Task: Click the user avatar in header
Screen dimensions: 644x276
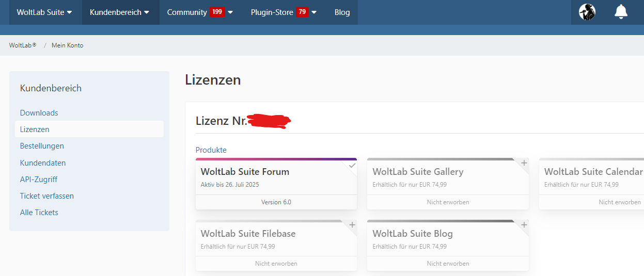Action: pyautogui.click(x=587, y=12)
